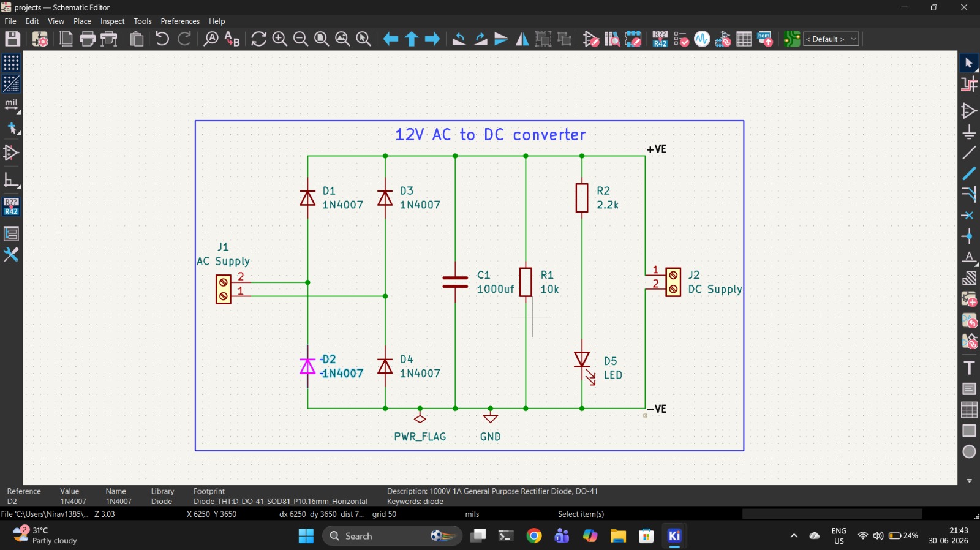Toggle grid overrides in left toolbar
Viewport: 980px width, 550px height.
(11, 84)
